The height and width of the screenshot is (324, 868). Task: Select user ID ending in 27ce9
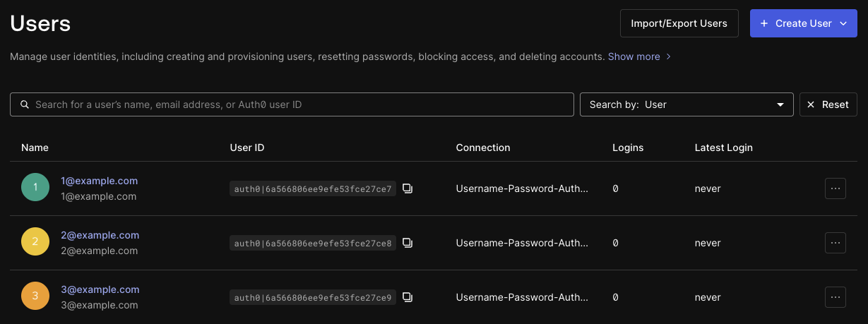click(x=313, y=297)
